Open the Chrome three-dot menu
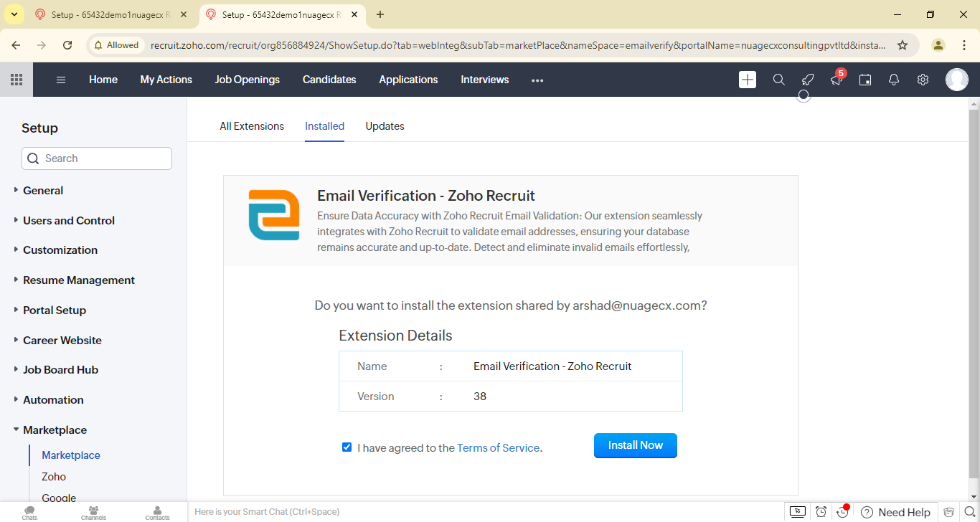Viewport: 980px width, 522px height. (x=964, y=44)
